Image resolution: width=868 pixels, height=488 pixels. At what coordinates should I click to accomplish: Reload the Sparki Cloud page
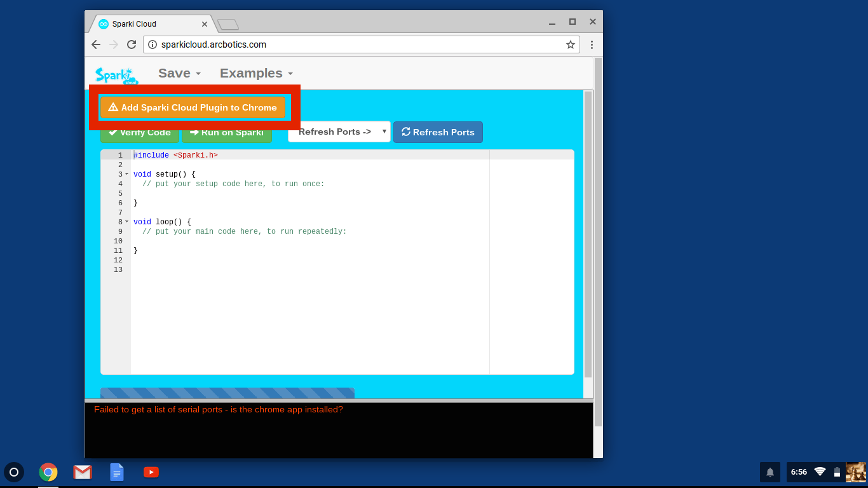click(132, 44)
